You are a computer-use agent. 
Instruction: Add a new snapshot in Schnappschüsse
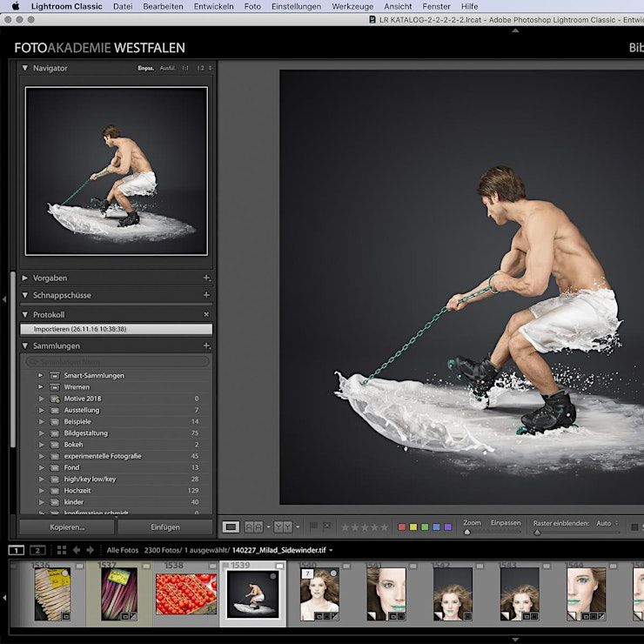coord(206,296)
